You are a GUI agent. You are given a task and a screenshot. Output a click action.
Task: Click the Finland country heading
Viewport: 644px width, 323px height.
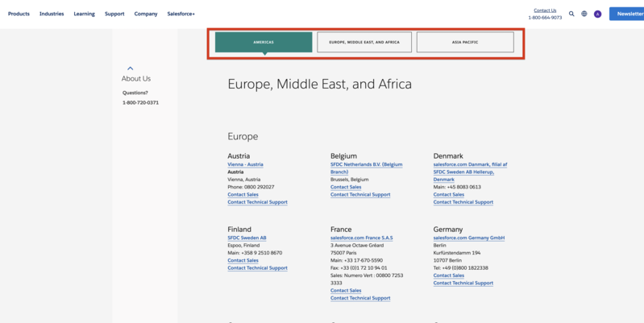coord(239,230)
